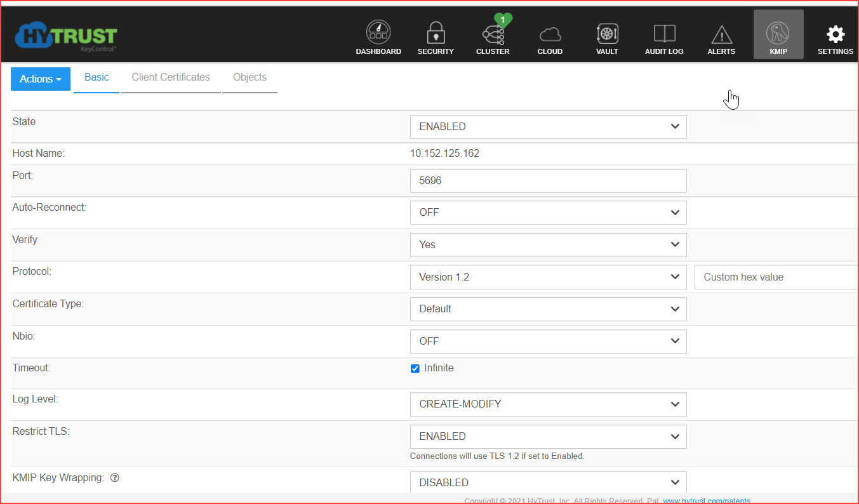
Task: Open the Audit Log book icon
Action: click(x=664, y=34)
